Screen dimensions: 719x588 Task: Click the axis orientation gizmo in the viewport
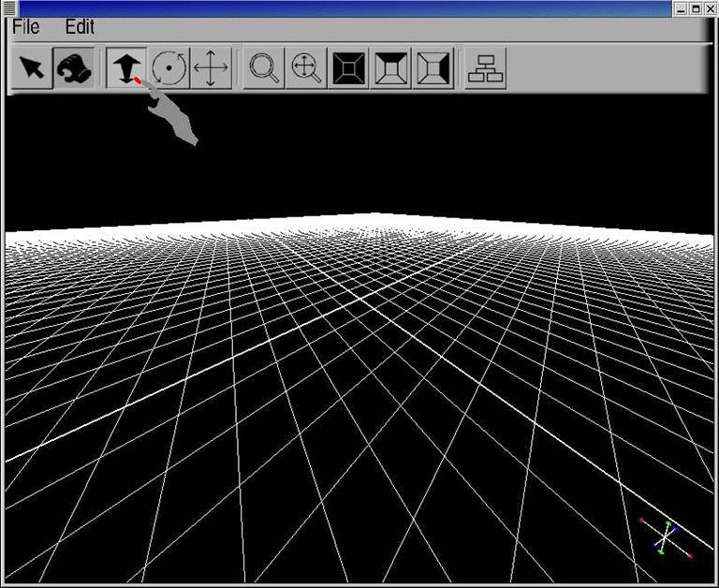[666, 537]
